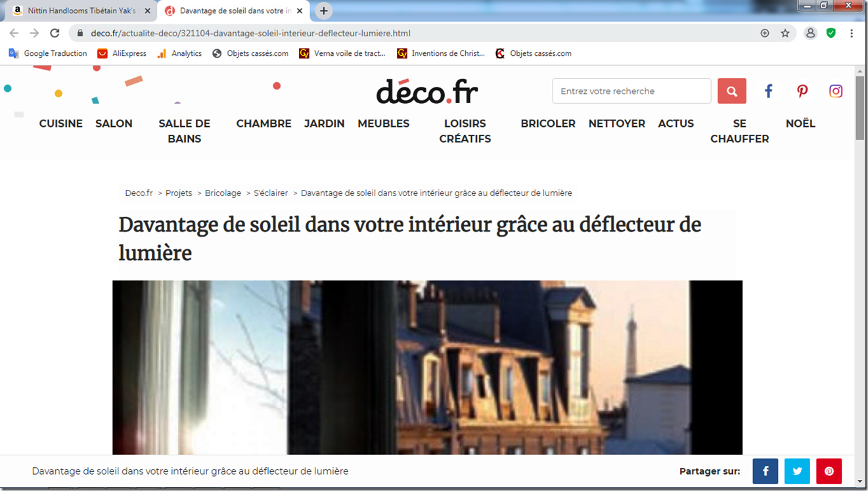Open the SALON menu
The image size is (868, 491).
(x=114, y=124)
